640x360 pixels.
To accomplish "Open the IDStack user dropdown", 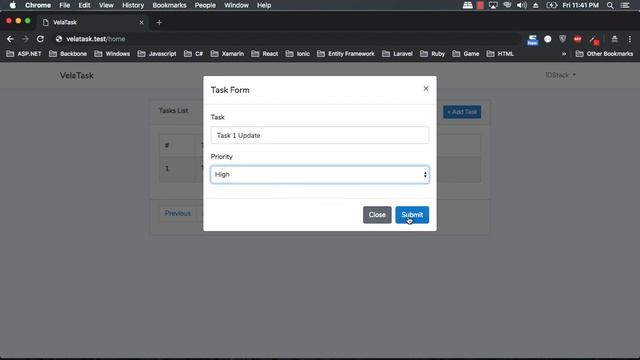I will coord(560,75).
